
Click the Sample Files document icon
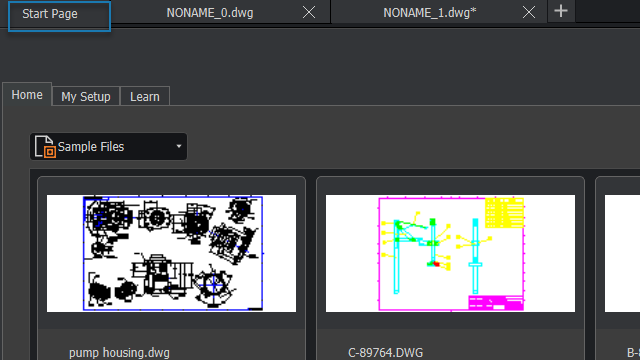click(45, 147)
